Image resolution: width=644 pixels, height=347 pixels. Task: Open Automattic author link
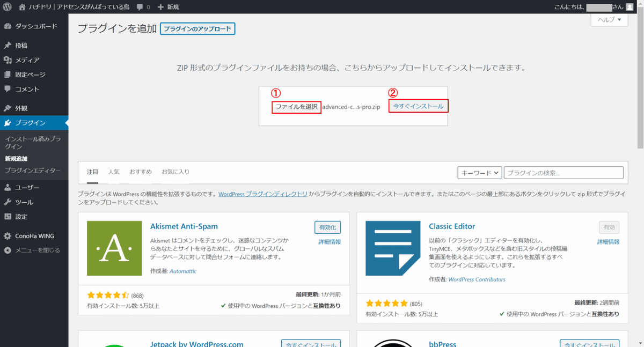click(x=183, y=271)
